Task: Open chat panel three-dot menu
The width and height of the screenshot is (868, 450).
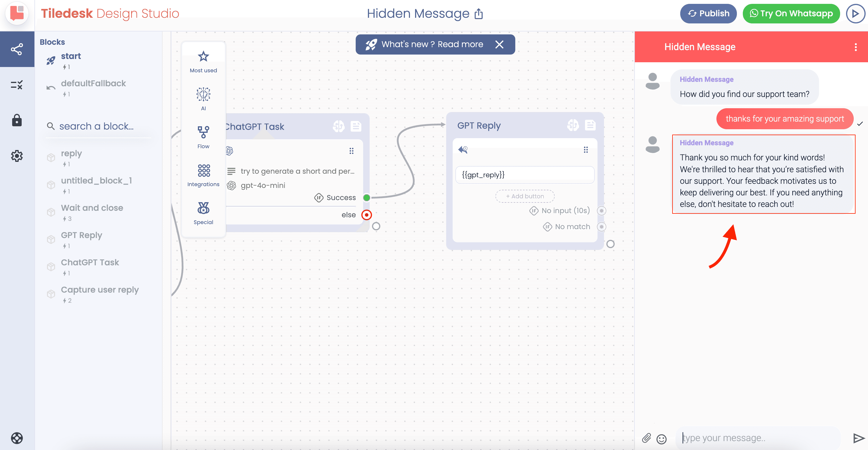Action: point(856,47)
